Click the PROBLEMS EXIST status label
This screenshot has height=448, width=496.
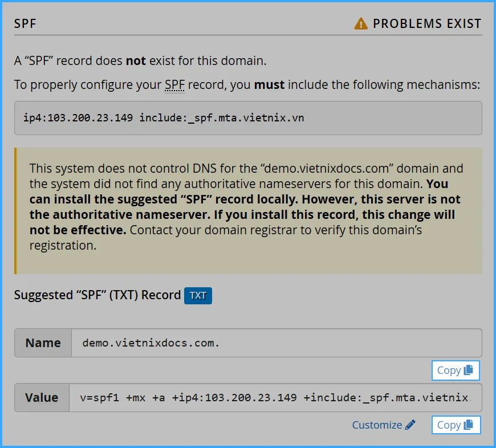point(426,24)
